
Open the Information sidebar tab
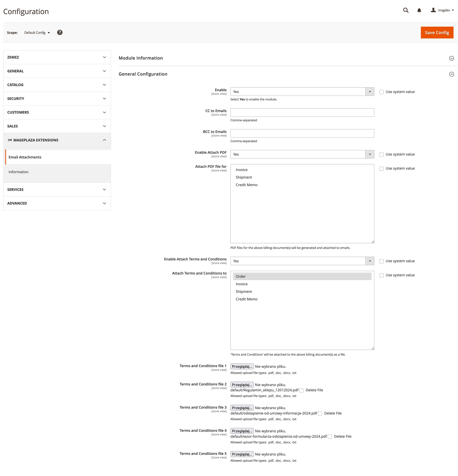click(x=19, y=172)
